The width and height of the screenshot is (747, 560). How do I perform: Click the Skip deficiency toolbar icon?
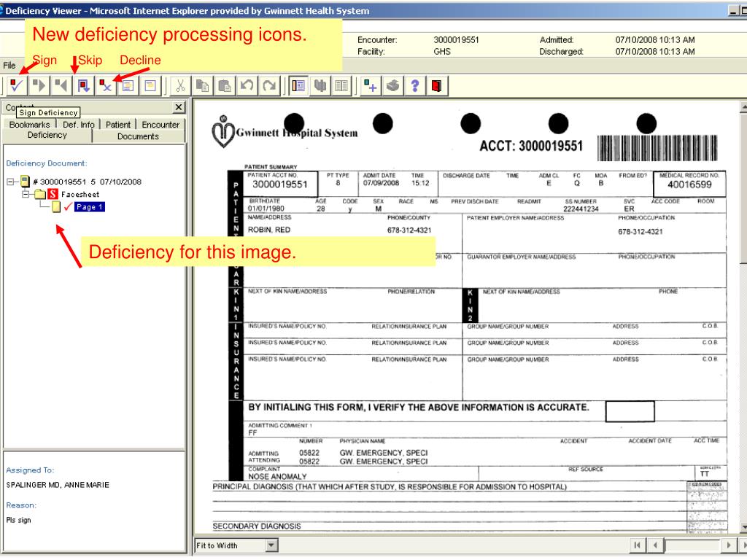click(x=83, y=86)
